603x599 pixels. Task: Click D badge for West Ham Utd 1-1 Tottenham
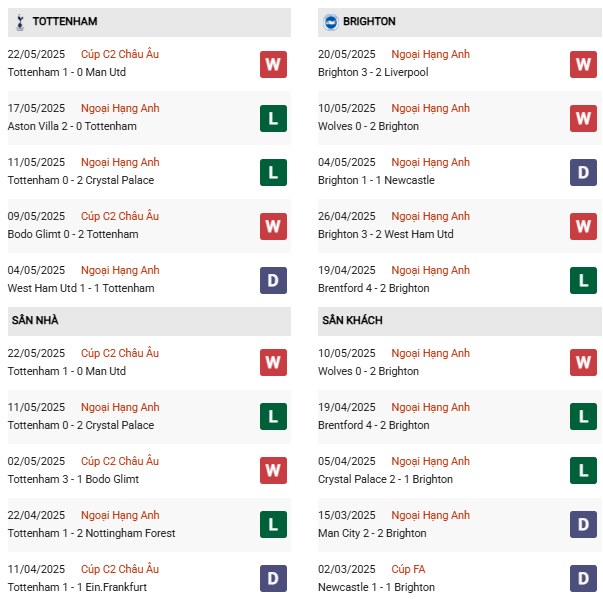(273, 280)
